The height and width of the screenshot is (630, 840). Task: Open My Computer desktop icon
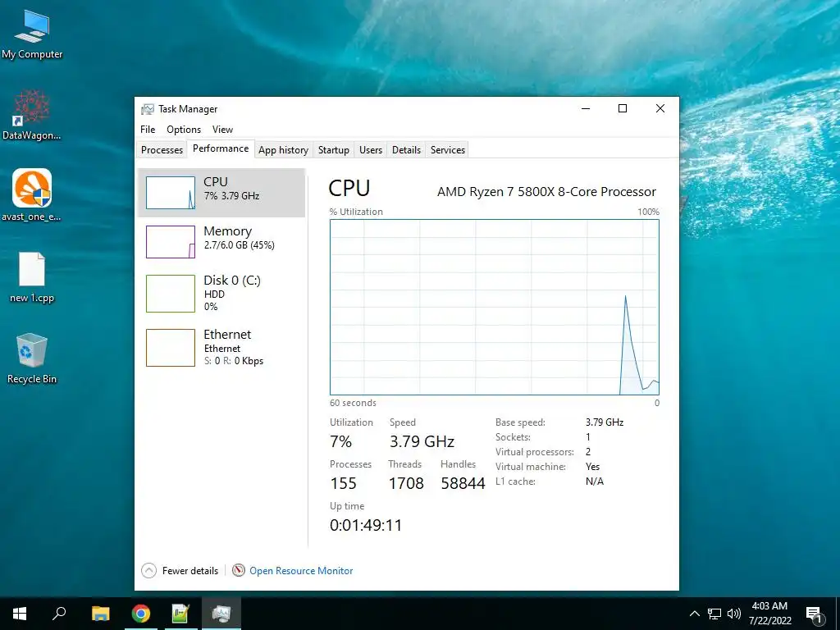click(32, 34)
